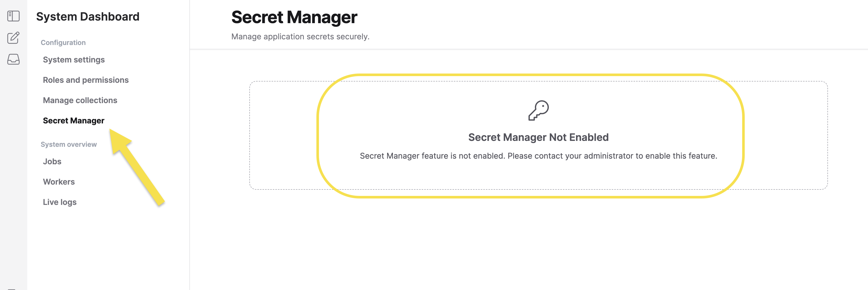Open the inbox tray icon
The height and width of the screenshot is (290, 868).
pyautogui.click(x=13, y=59)
